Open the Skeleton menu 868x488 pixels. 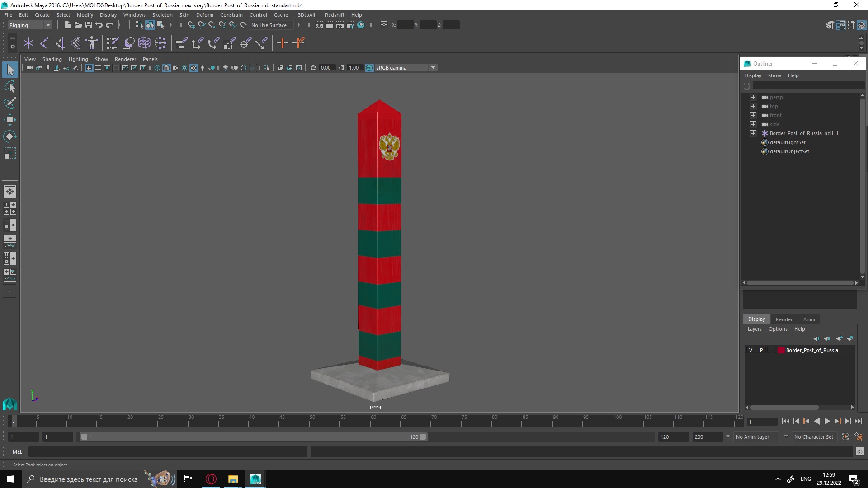pyautogui.click(x=162, y=15)
